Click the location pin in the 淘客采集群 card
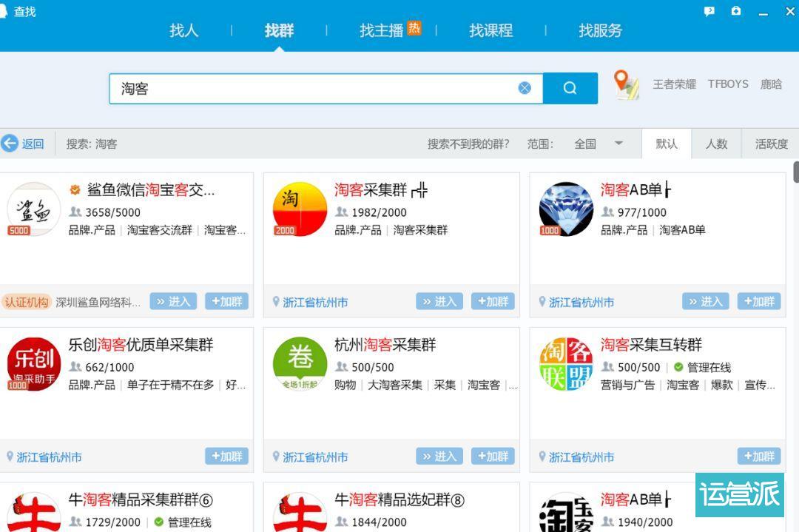Viewport: 799px width, 532px height. pos(276,302)
